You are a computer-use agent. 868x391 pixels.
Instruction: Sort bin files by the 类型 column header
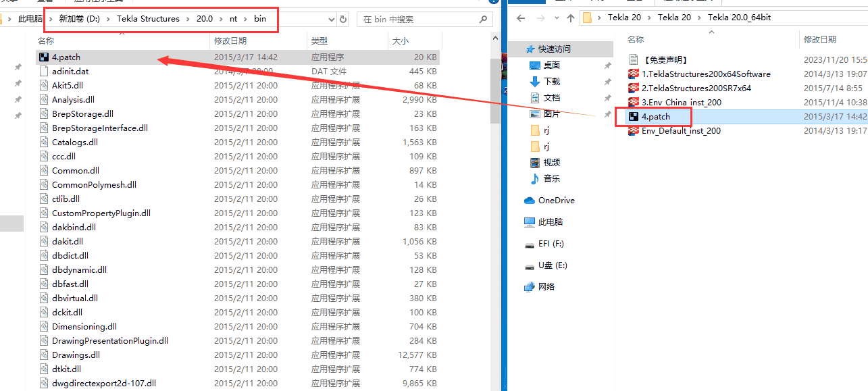tap(319, 41)
